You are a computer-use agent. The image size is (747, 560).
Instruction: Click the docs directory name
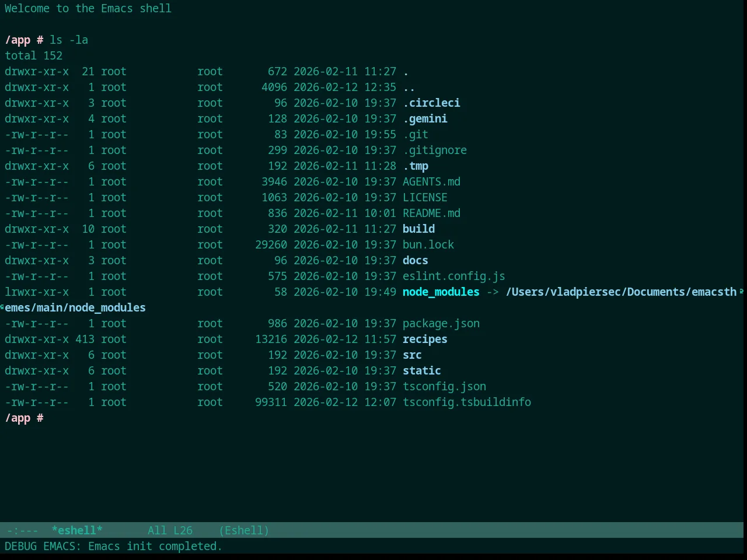416,260
